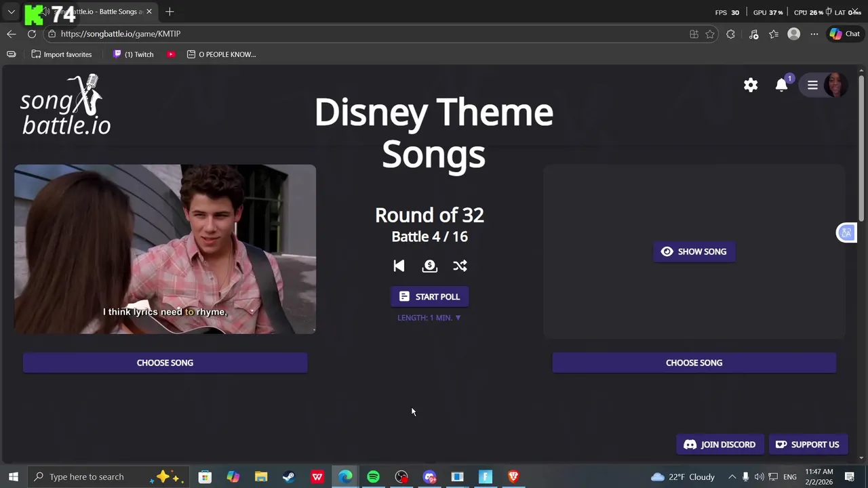Open a new browser tab

(x=170, y=12)
